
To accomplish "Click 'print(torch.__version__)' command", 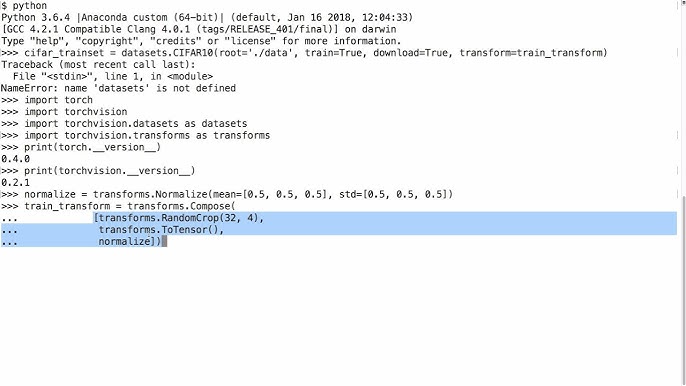I will click(92, 147).
